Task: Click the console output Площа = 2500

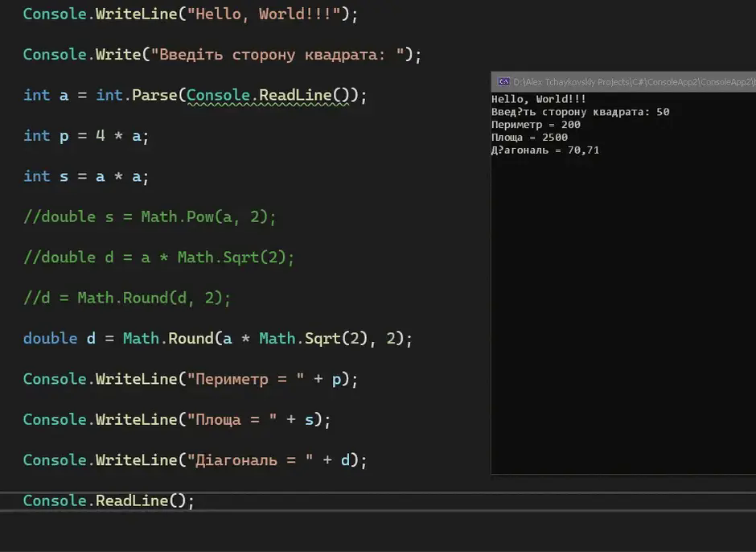Action: click(x=529, y=138)
